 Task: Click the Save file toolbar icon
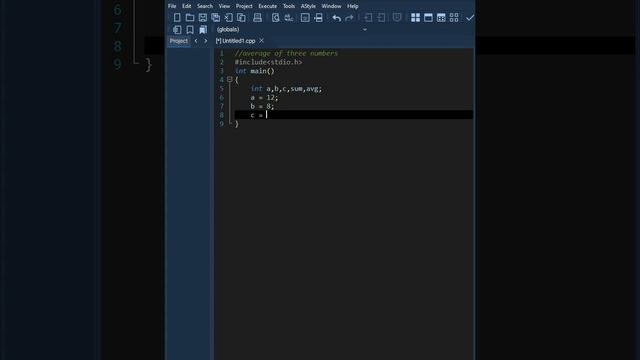pyautogui.click(x=203, y=18)
